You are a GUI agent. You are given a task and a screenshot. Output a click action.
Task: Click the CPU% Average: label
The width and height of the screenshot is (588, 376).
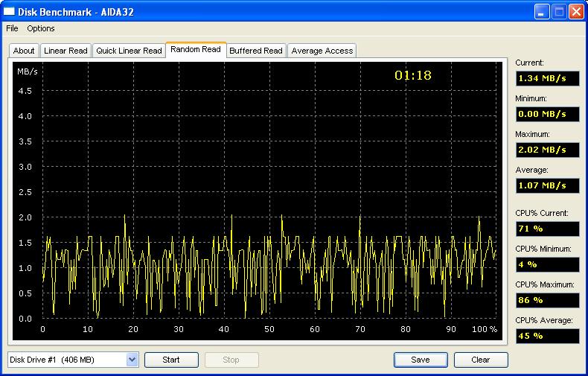pos(544,320)
